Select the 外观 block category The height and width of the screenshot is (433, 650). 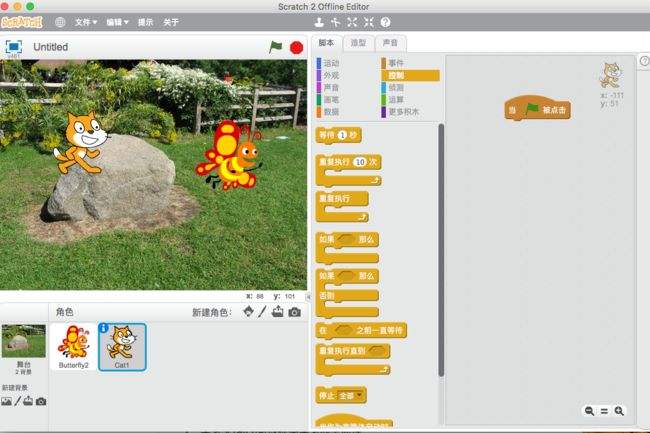point(328,75)
